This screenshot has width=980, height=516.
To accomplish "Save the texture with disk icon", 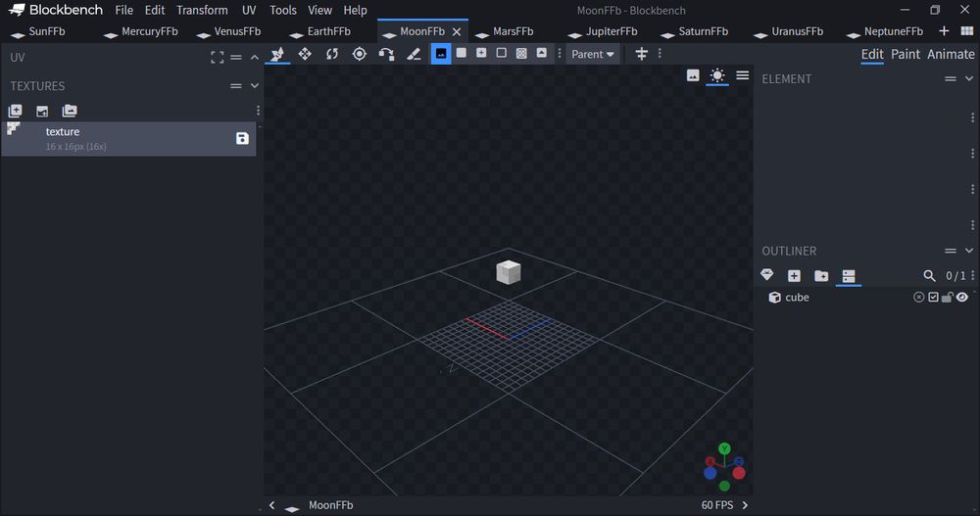I will click(x=242, y=139).
